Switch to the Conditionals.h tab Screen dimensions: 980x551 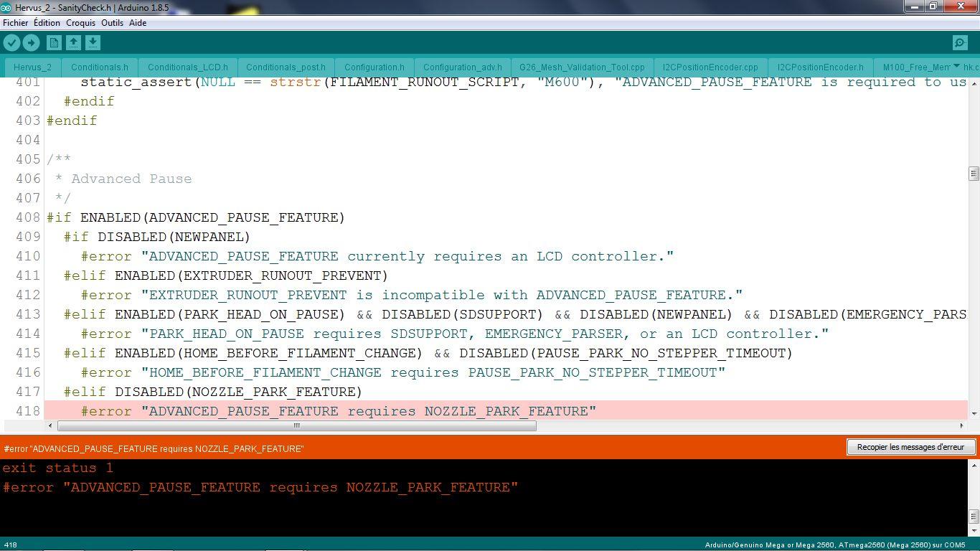pos(100,67)
